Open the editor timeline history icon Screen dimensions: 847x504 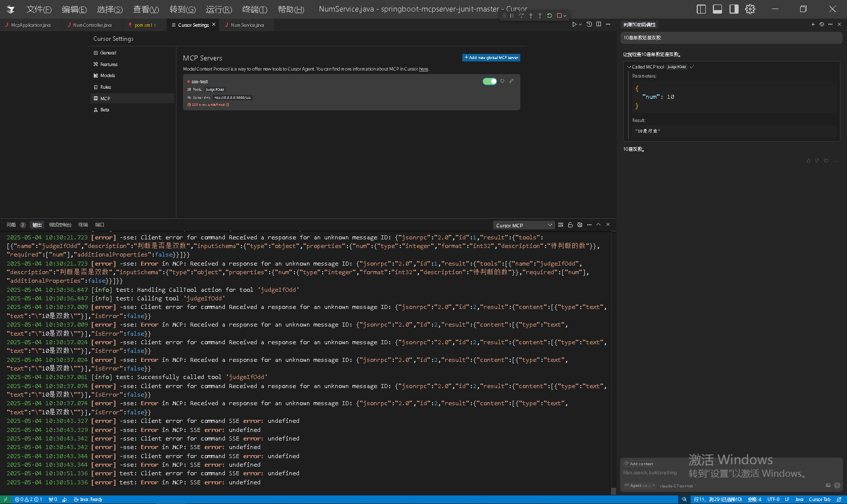click(x=589, y=24)
